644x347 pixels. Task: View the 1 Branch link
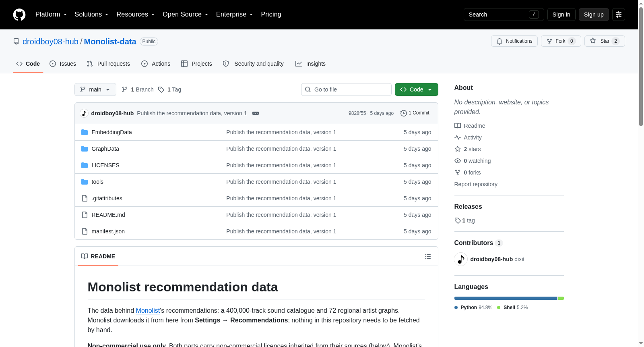coord(138,89)
